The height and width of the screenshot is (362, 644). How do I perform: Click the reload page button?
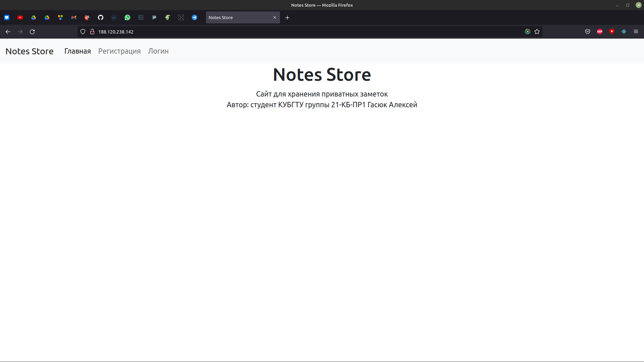tap(32, 32)
